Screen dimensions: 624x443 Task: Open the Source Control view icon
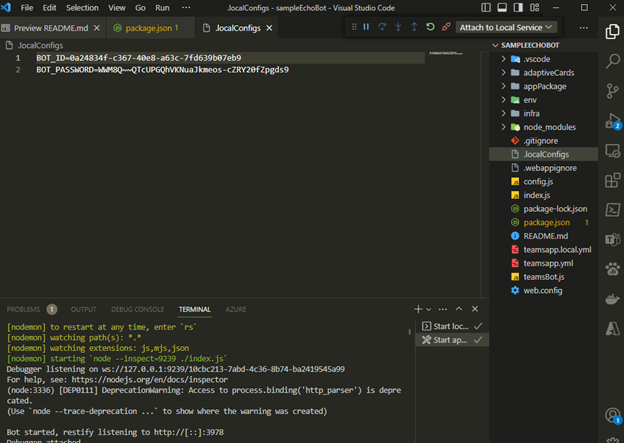point(612,91)
